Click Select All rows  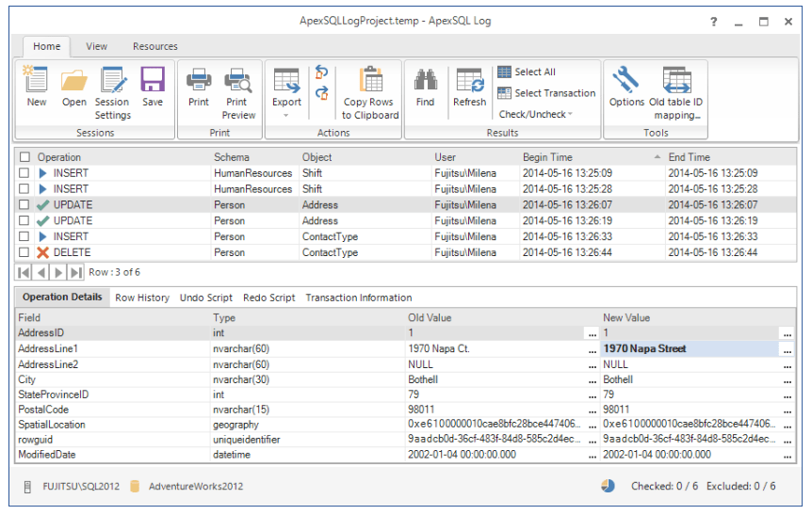click(x=527, y=72)
